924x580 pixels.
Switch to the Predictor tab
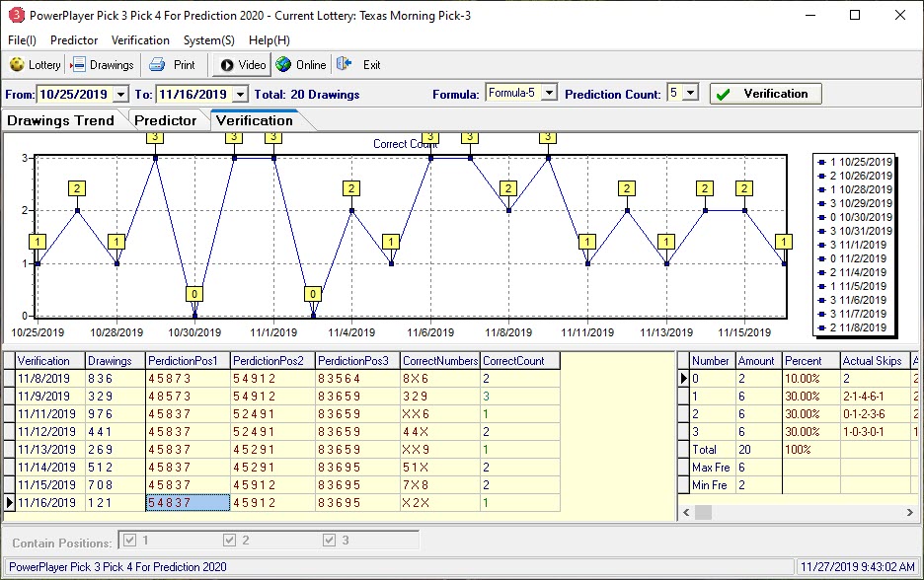(x=166, y=120)
